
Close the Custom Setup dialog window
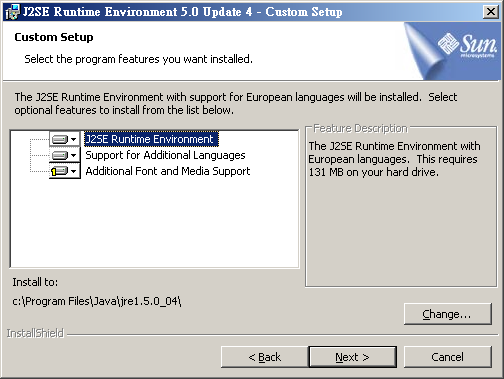[491, 12]
